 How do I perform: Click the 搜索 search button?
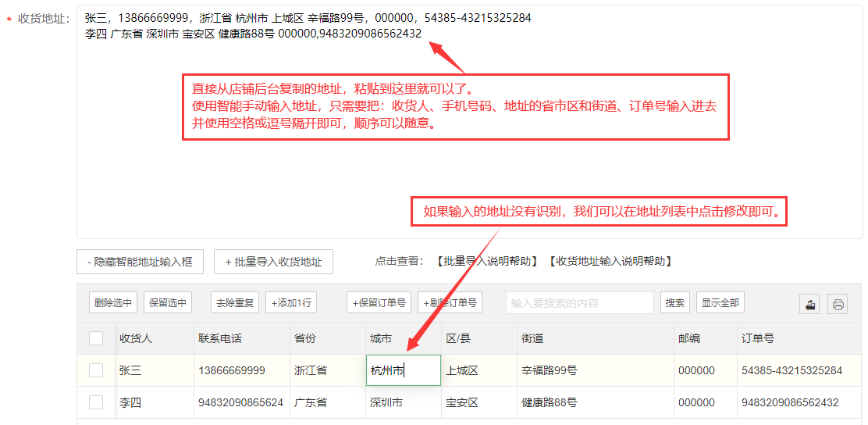click(675, 303)
